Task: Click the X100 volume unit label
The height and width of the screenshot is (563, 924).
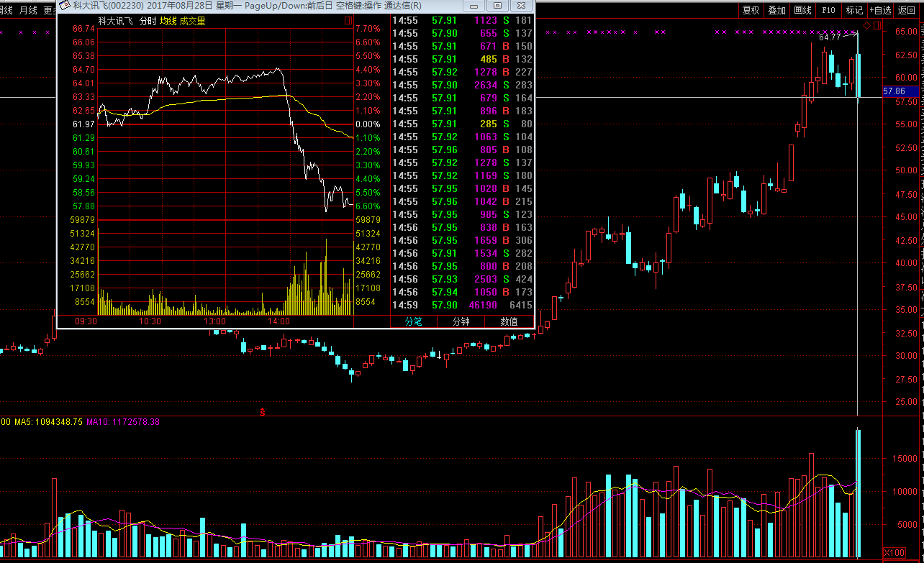Action: (x=894, y=552)
